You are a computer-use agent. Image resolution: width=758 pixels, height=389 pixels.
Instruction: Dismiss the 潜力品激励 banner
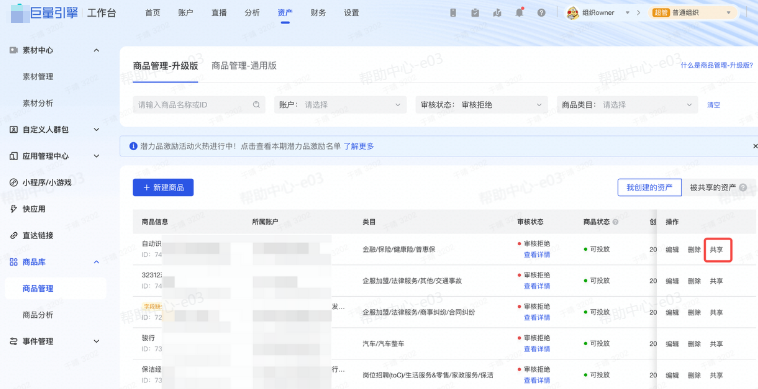coord(755,146)
